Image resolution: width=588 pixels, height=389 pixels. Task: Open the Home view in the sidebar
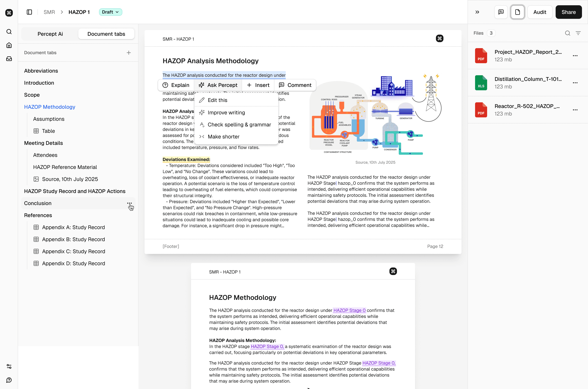pyautogui.click(x=9, y=45)
